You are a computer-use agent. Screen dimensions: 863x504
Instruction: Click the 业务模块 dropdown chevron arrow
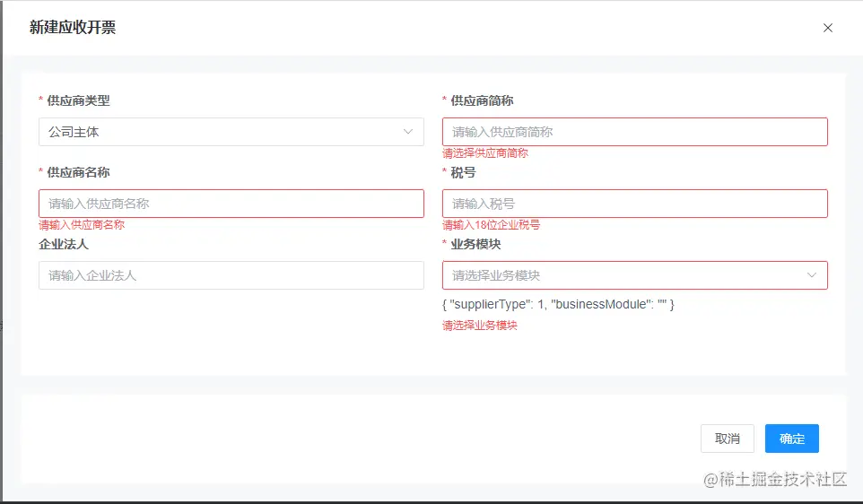pos(811,275)
